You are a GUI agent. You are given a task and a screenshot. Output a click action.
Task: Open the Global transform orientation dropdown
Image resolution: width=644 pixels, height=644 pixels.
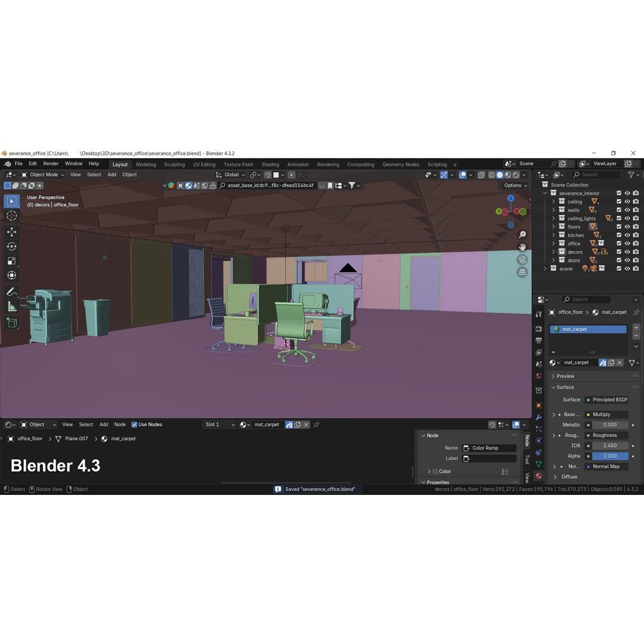coord(230,175)
